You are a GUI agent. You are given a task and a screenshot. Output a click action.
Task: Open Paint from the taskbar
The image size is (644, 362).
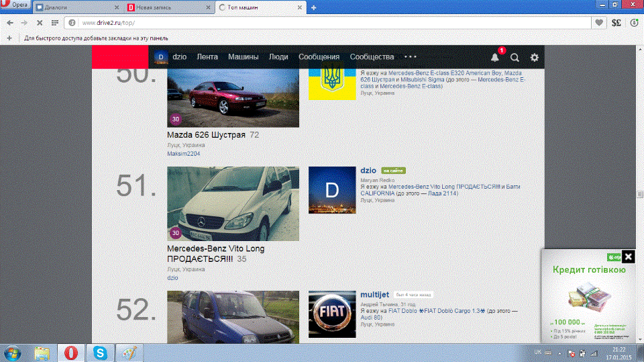(x=129, y=353)
